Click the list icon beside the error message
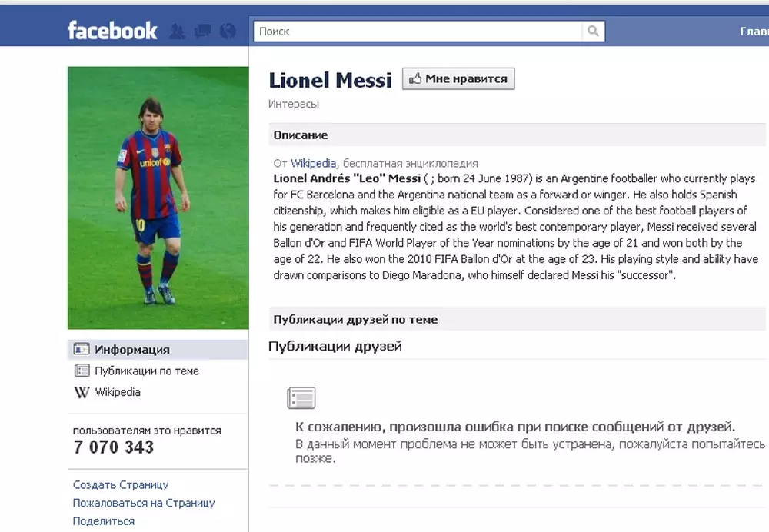This screenshot has height=532, width=769. (301, 397)
